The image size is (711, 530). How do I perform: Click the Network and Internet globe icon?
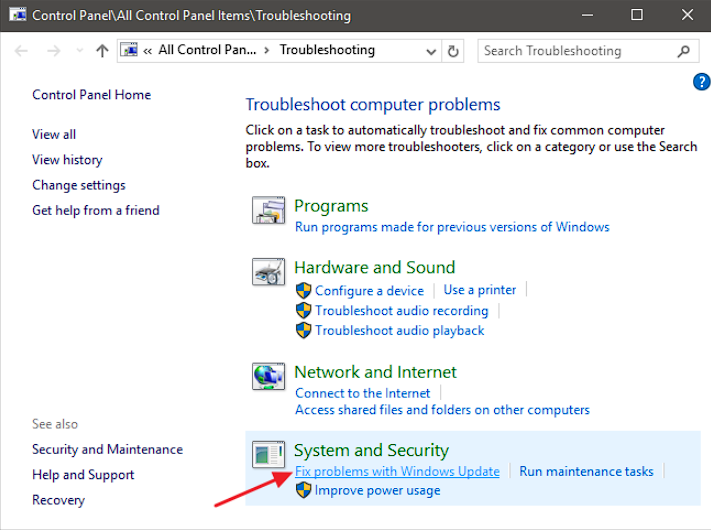[268, 378]
